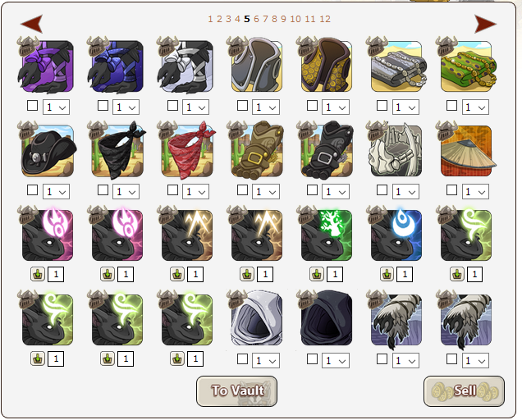This screenshot has height=420, width=522.
Task: Select the green silk sash with gold coins
Action: tap(465, 66)
